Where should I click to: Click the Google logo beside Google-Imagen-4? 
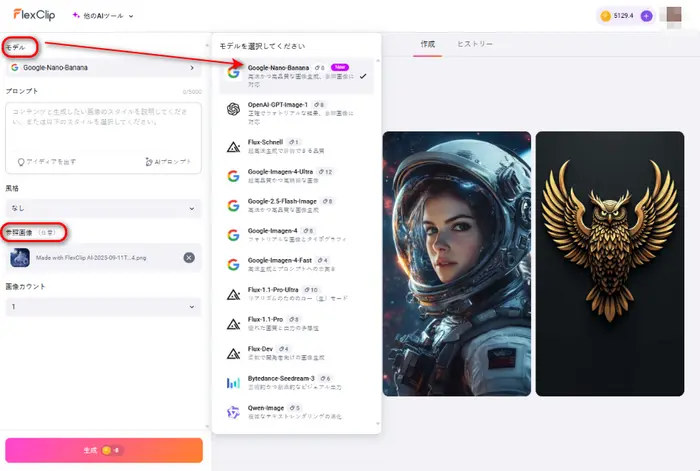click(233, 235)
